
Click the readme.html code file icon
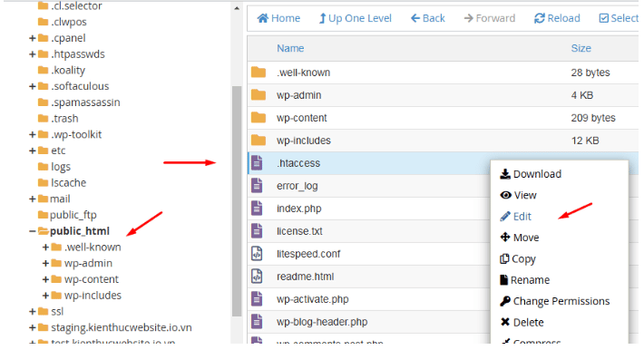tap(257, 277)
